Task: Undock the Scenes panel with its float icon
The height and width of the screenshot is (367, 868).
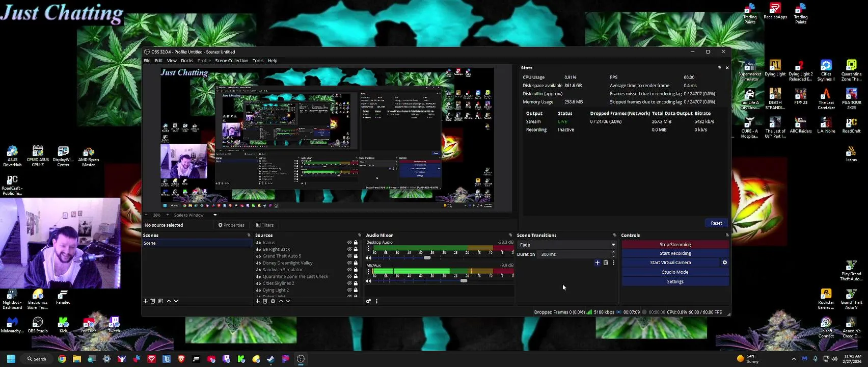Action: tap(249, 235)
